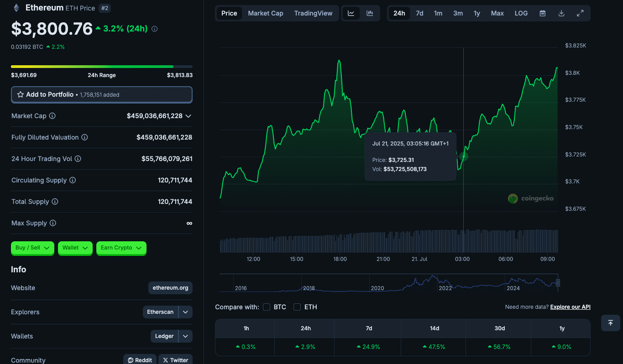Image resolution: width=623 pixels, height=364 pixels.
Task: Expand Explorers dropdown arrow beside Etherscan
Action: pyautogui.click(x=185, y=312)
